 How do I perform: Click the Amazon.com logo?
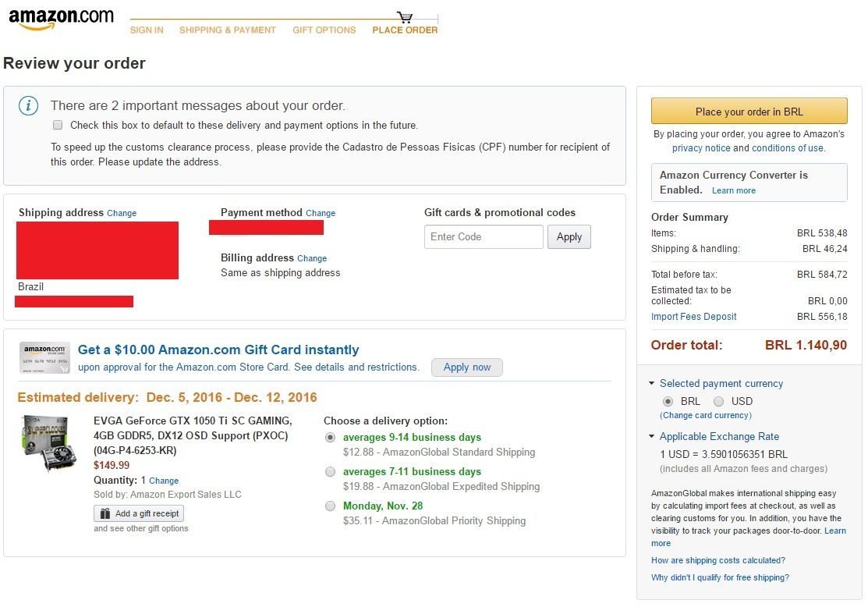[x=61, y=18]
